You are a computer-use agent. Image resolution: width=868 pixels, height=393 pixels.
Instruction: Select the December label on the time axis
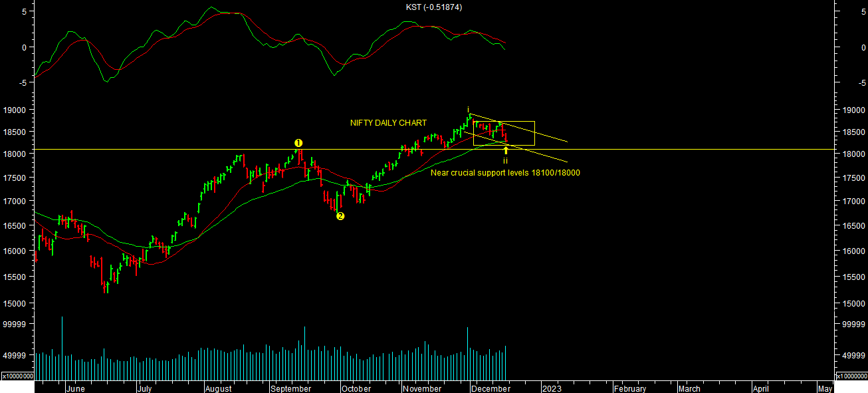490,389
